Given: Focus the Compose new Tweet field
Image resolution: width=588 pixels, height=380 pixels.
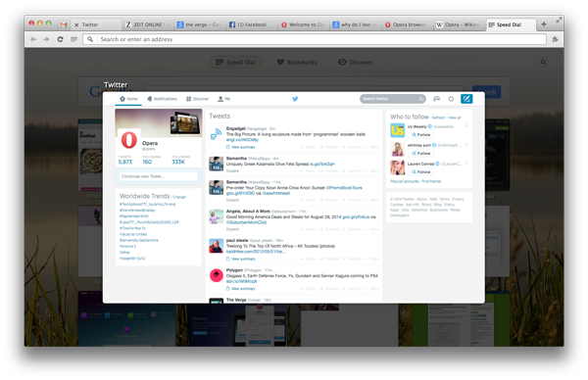Looking at the screenshot, I should (x=159, y=176).
